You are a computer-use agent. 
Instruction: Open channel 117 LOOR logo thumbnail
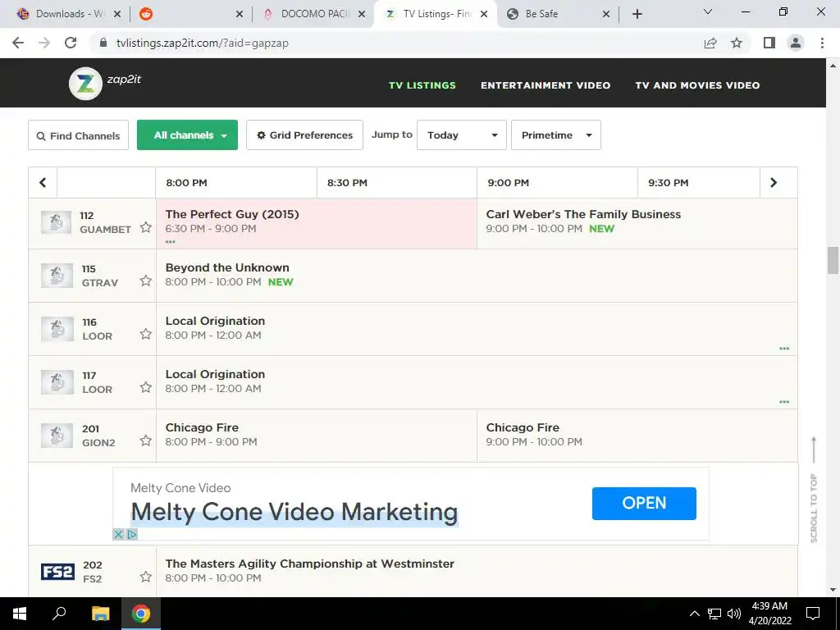coord(57,382)
